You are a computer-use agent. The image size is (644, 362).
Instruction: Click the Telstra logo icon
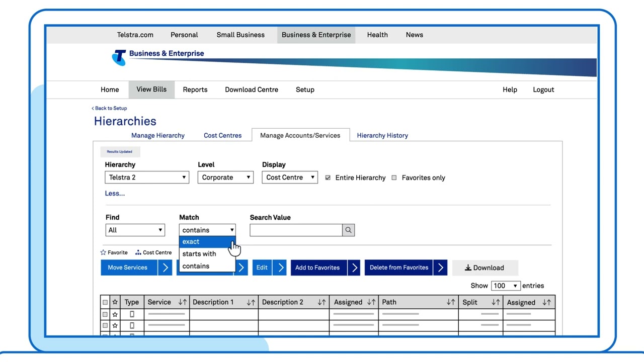click(x=119, y=57)
